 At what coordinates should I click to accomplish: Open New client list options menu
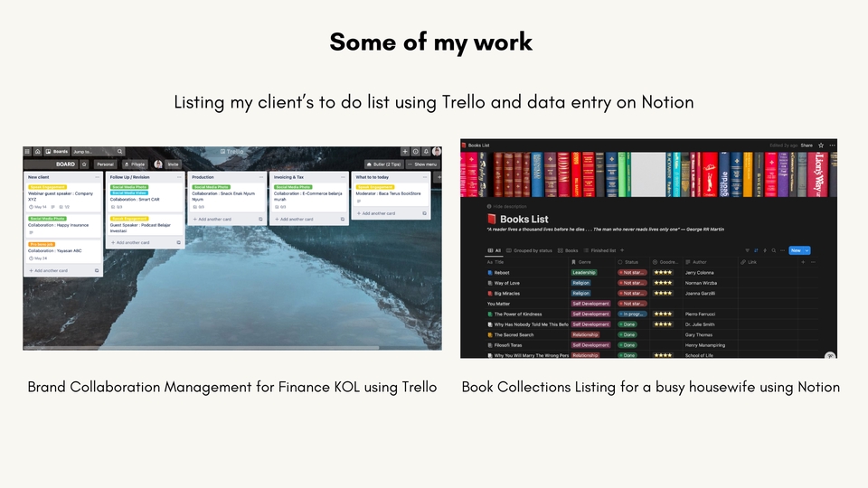point(98,177)
